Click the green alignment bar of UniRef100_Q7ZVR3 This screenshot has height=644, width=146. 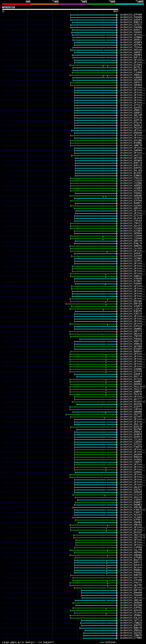point(93,65)
